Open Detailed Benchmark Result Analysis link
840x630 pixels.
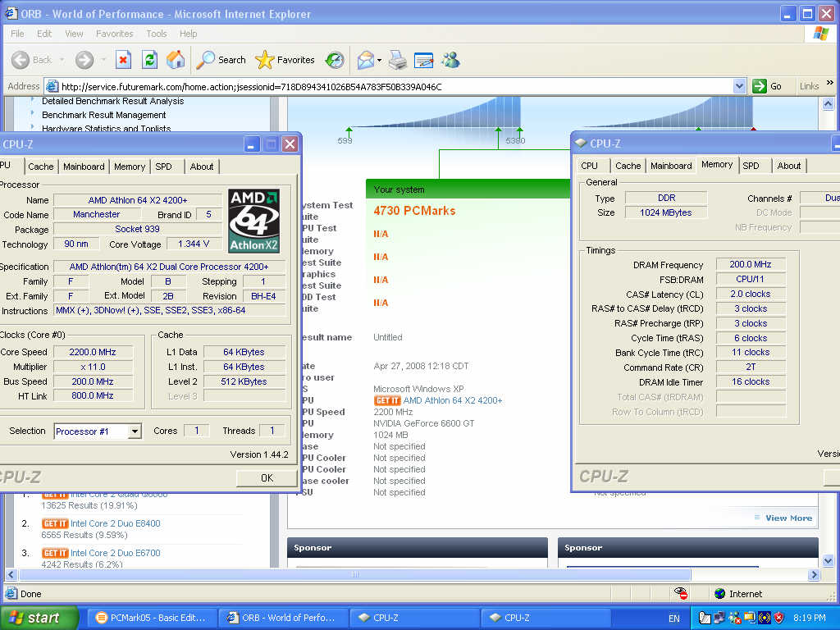click(112, 101)
